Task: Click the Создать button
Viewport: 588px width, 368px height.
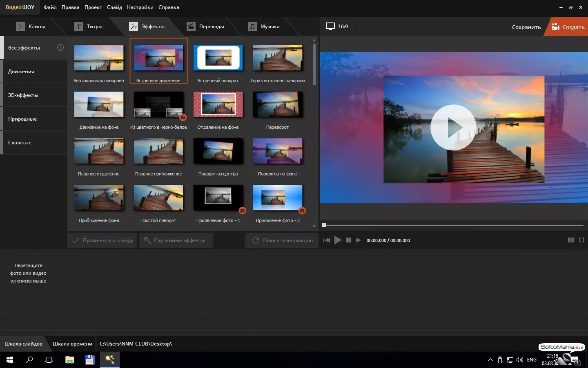Action: pos(568,27)
